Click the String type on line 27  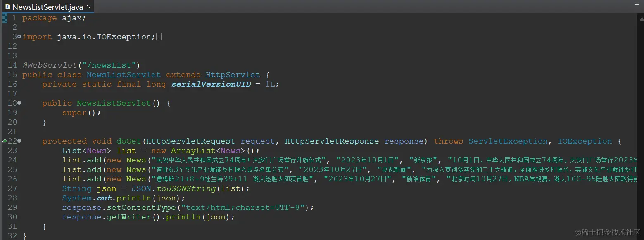point(77,188)
